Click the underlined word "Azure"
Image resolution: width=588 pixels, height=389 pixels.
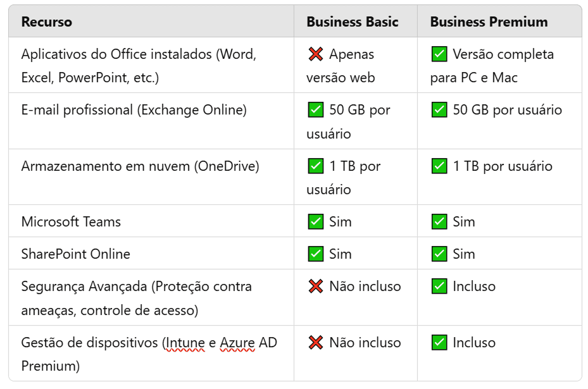(x=237, y=343)
